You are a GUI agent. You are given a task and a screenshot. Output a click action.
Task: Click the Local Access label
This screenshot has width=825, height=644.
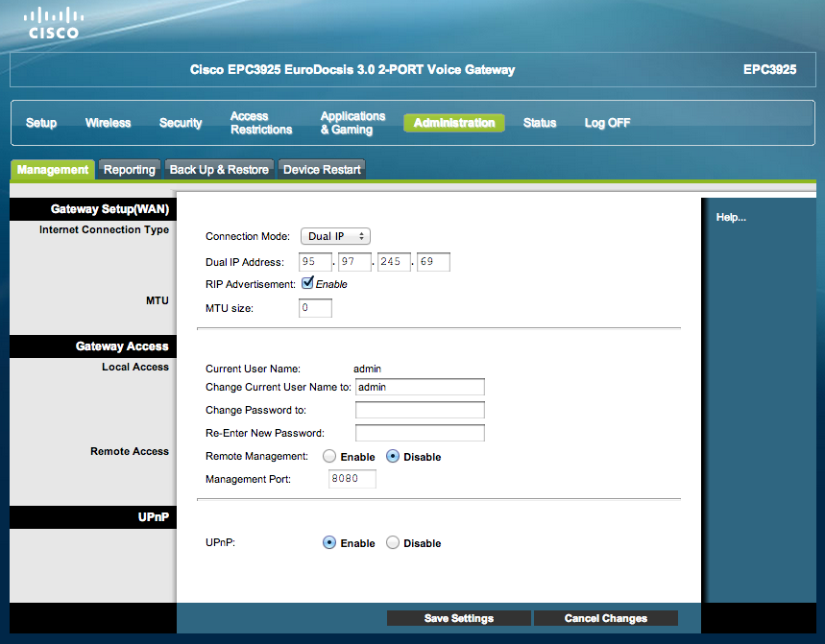click(x=135, y=367)
